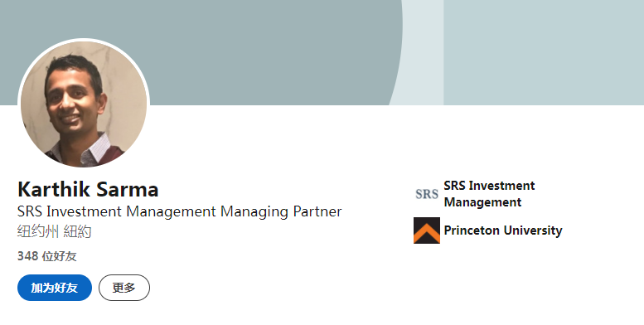Click the pale vertical stripe in the banner

[423, 52]
